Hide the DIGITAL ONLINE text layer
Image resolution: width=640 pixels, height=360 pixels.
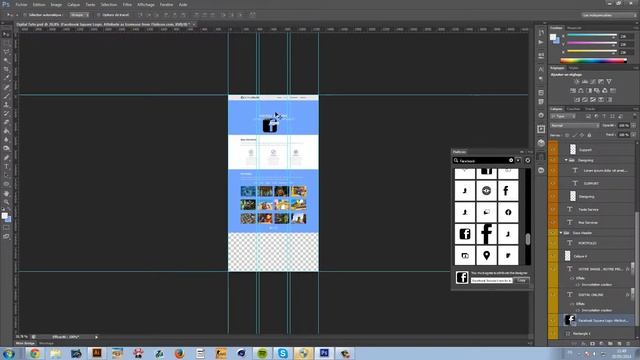coord(553,294)
